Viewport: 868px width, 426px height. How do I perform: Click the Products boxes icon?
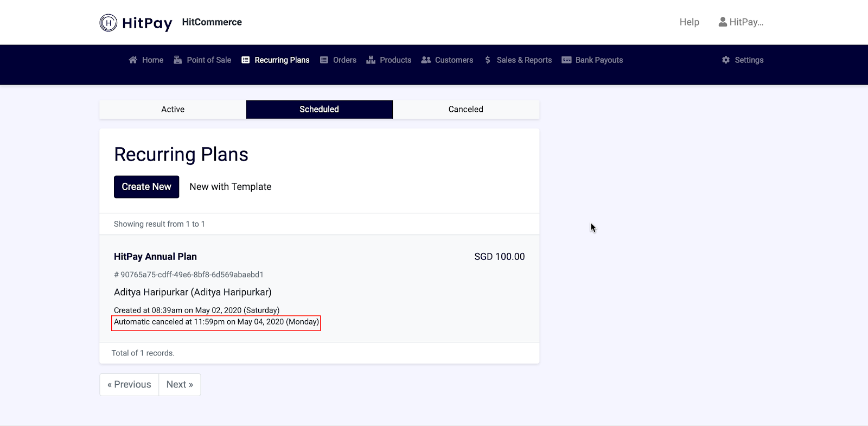(371, 60)
